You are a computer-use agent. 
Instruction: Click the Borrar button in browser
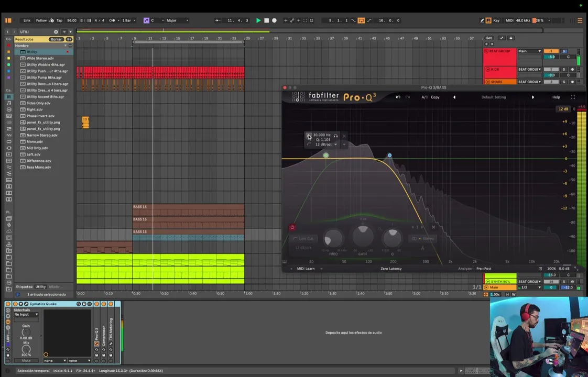[x=56, y=39]
